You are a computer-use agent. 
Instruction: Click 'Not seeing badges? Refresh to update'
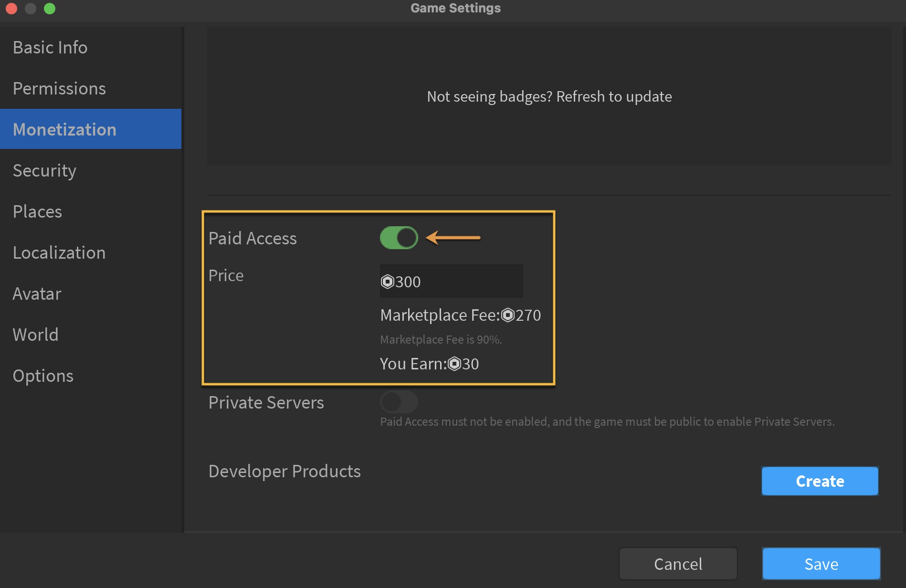click(x=549, y=97)
